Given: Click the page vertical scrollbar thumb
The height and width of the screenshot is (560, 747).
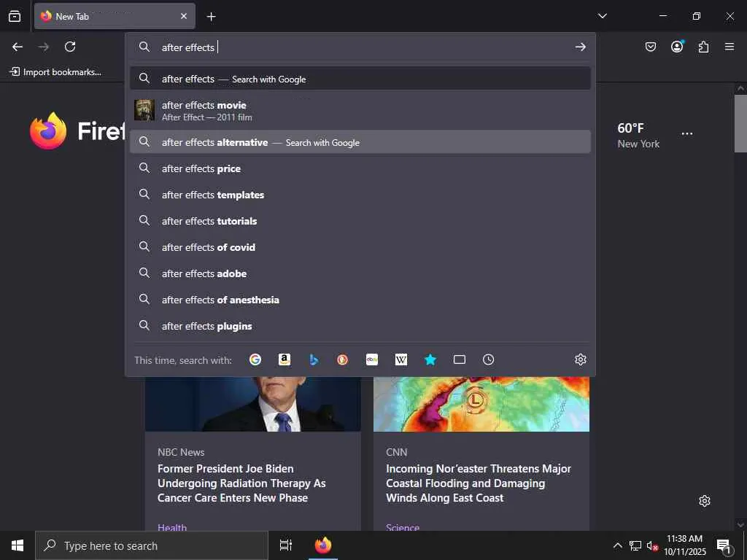Looking at the screenshot, I should [x=740, y=123].
